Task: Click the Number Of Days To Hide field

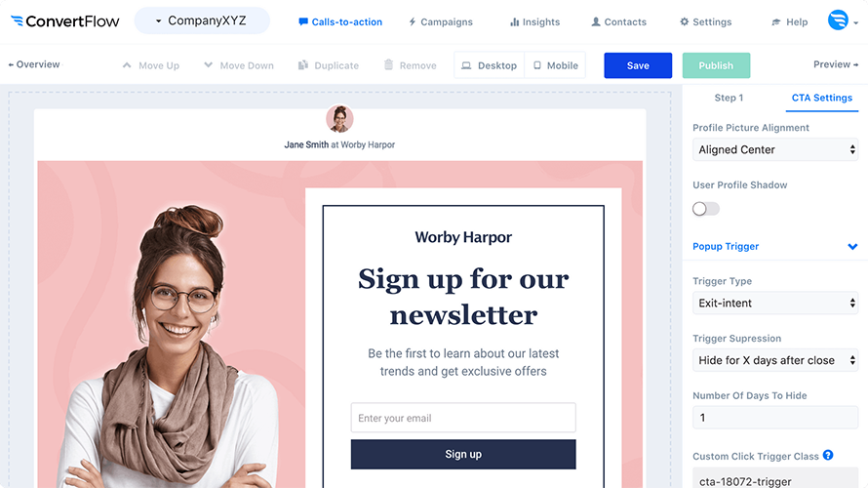Action: click(775, 417)
